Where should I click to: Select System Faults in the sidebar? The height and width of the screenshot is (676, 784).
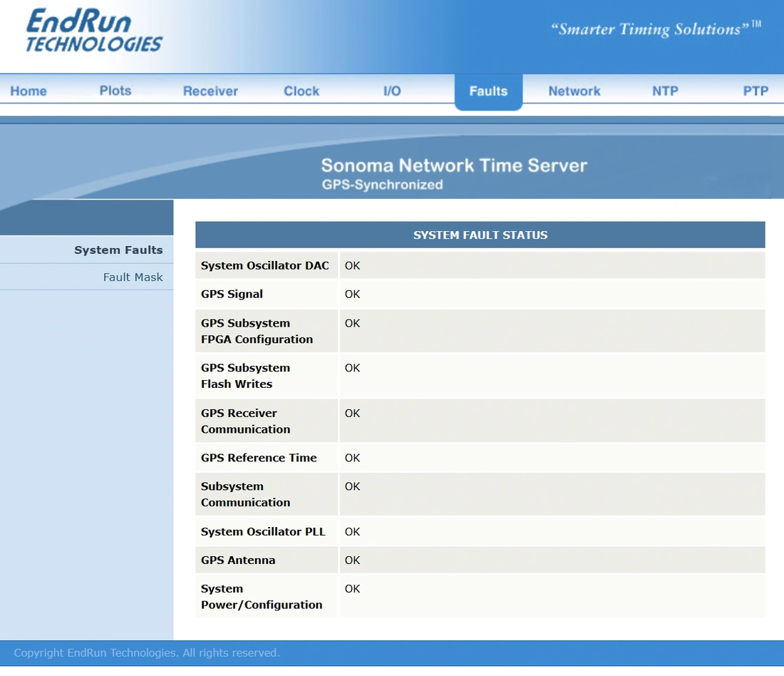tap(118, 250)
